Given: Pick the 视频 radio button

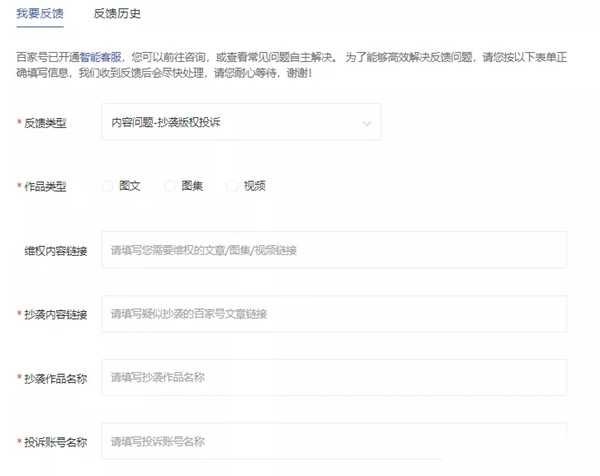Looking at the screenshot, I should tap(233, 186).
